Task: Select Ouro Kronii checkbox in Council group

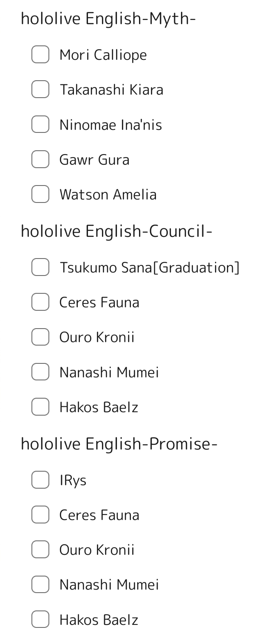Action: 40,337
